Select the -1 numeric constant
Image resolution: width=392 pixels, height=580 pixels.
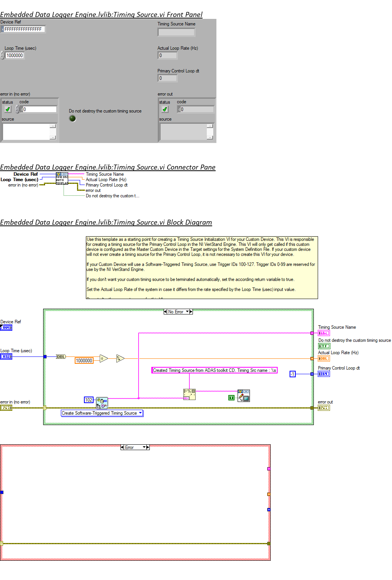pos(292,374)
